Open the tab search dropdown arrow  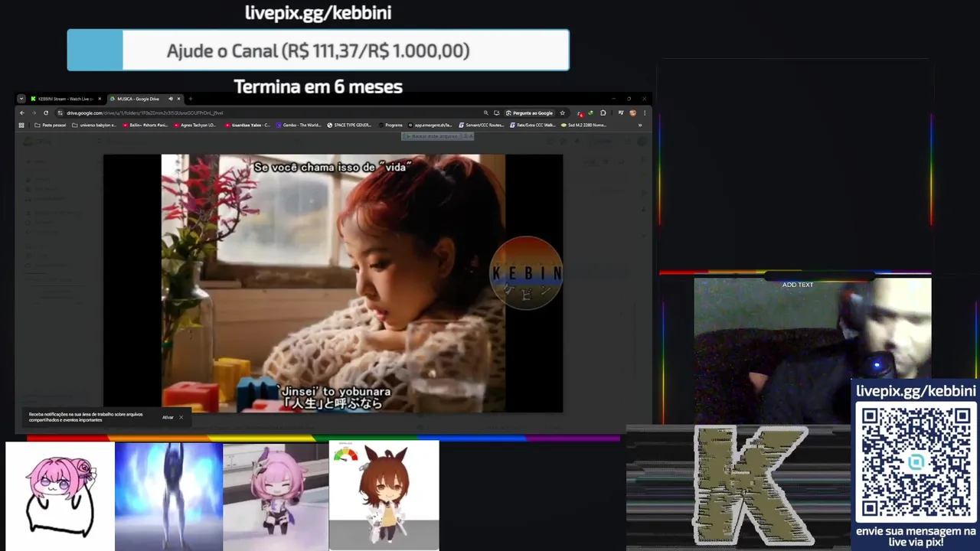pyautogui.click(x=21, y=99)
